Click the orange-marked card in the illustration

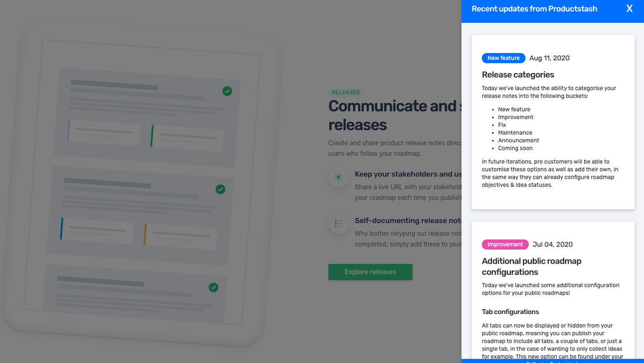(x=180, y=236)
